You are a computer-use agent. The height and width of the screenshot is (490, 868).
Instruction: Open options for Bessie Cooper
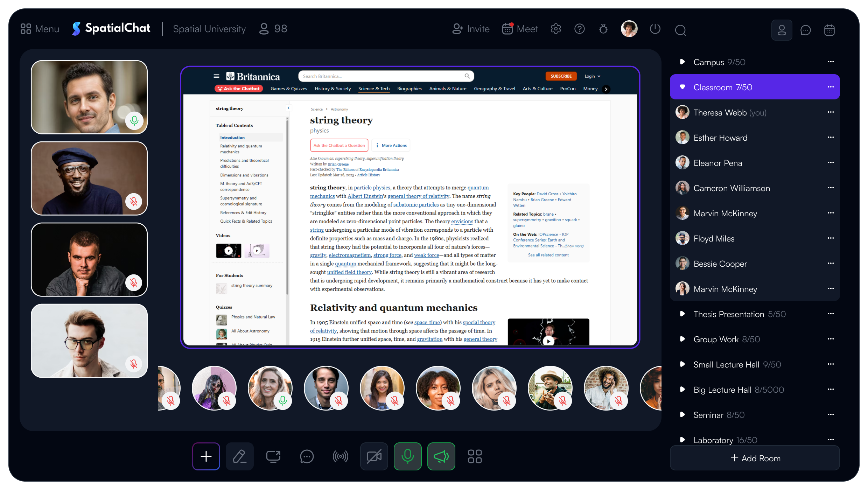(x=831, y=263)
